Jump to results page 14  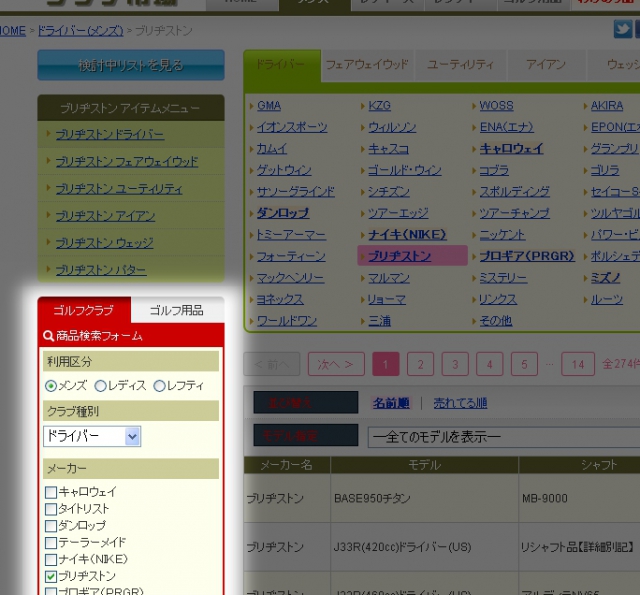click(x=578, y=364)
